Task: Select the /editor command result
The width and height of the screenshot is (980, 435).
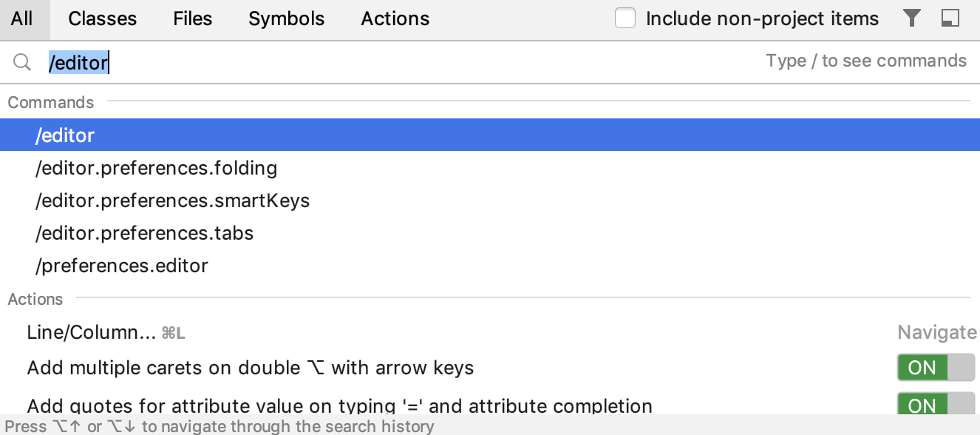Action: tap(490, 135)
